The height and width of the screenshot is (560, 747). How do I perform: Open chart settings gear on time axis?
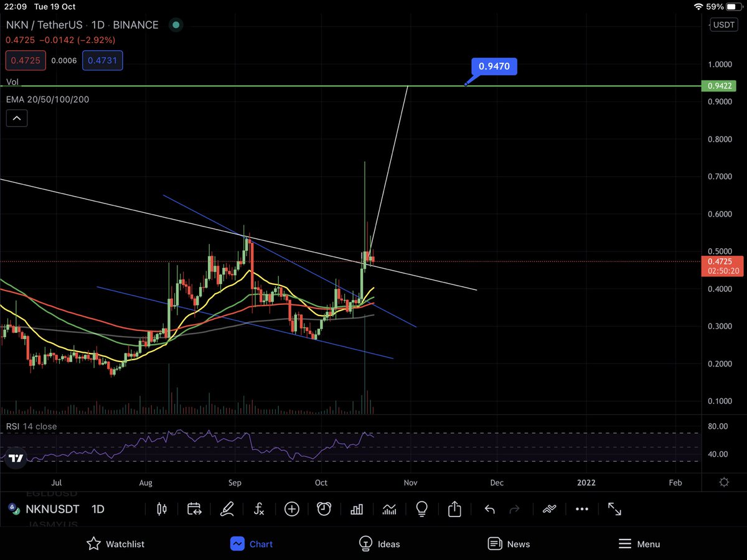click(x=724, y=482)
